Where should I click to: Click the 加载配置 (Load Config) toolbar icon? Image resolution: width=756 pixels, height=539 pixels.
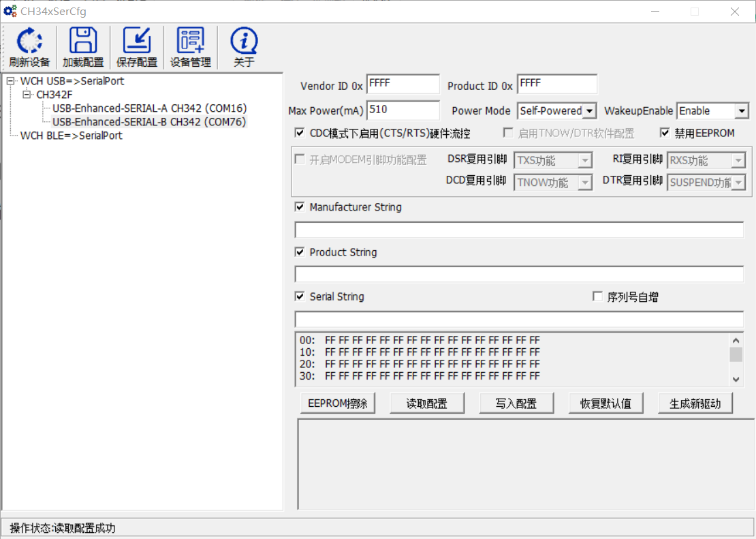(82, 46)
